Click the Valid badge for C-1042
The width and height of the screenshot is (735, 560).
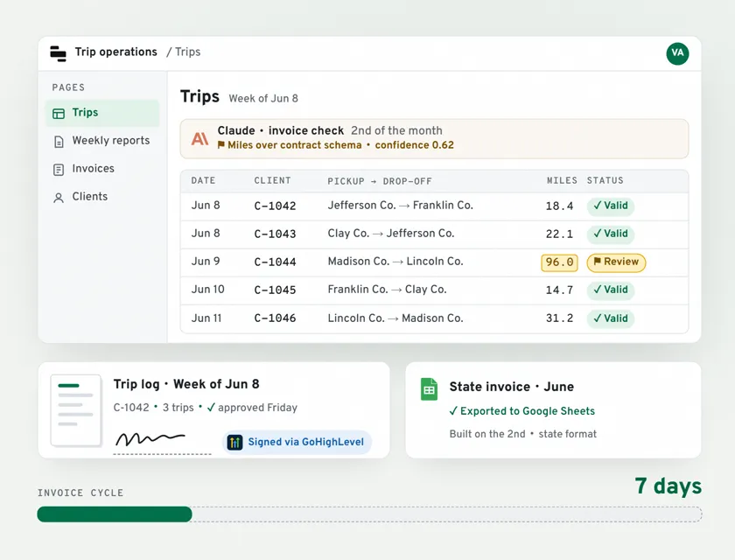point(611,206)
